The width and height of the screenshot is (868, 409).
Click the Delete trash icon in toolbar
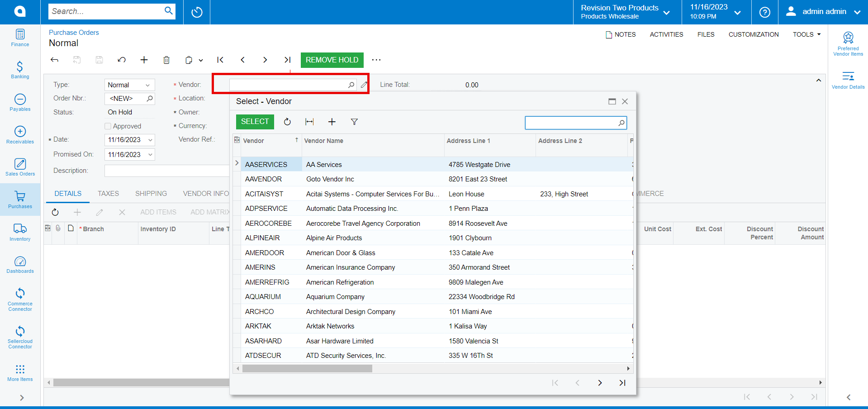(166, 60)
